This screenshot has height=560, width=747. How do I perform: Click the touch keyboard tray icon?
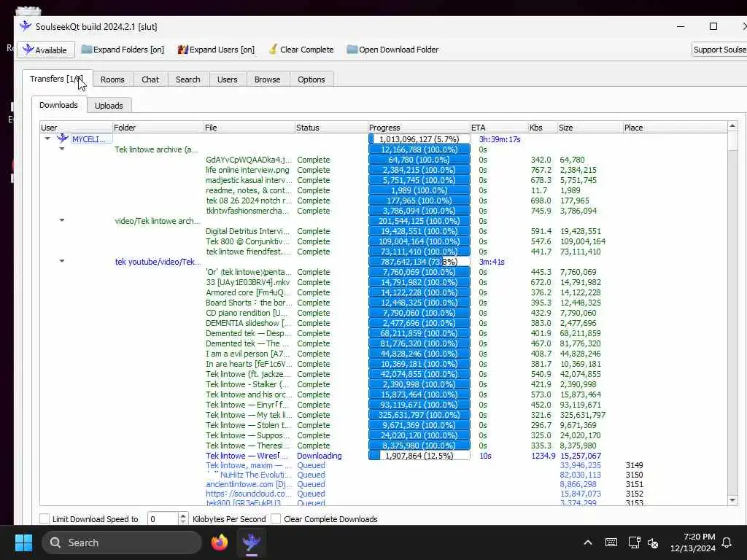[x=611, y=542]
